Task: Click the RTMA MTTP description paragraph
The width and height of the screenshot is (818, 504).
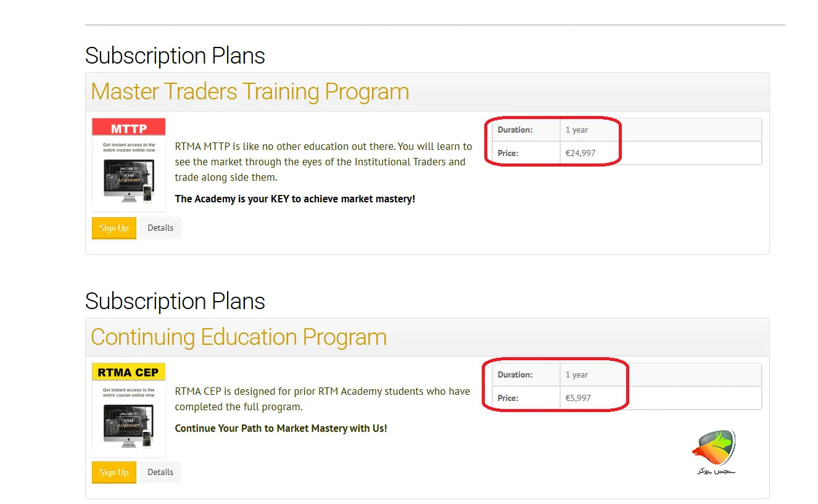Action: tap(323, 162)
